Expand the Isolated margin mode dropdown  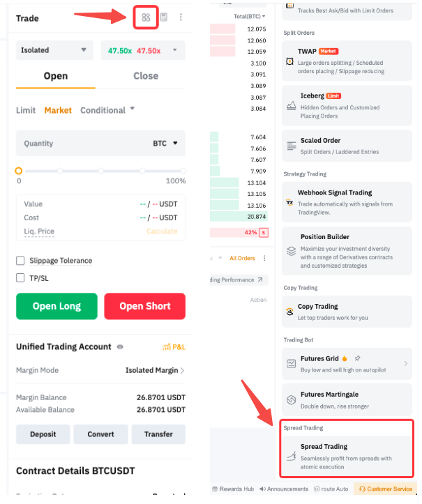(55, 50)
